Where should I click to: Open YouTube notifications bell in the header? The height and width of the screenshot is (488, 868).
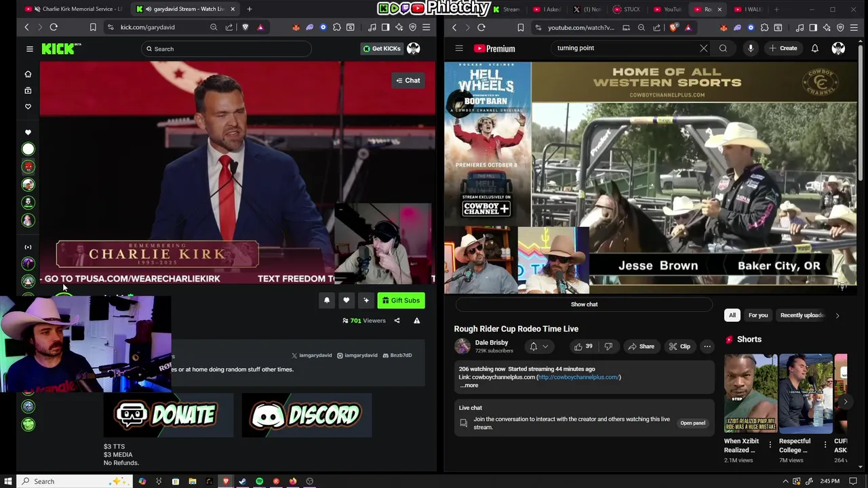(x=814, y=48)
